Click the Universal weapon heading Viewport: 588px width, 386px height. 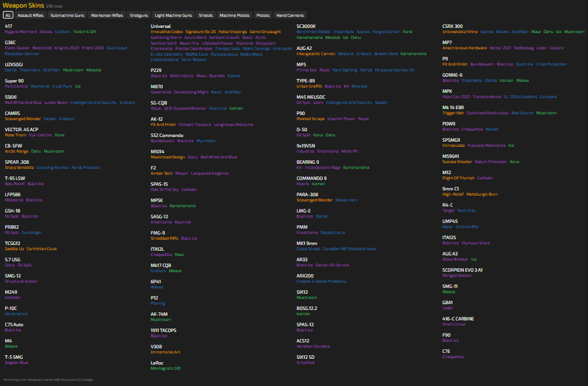pyautogui.click(x=161, y=26)
